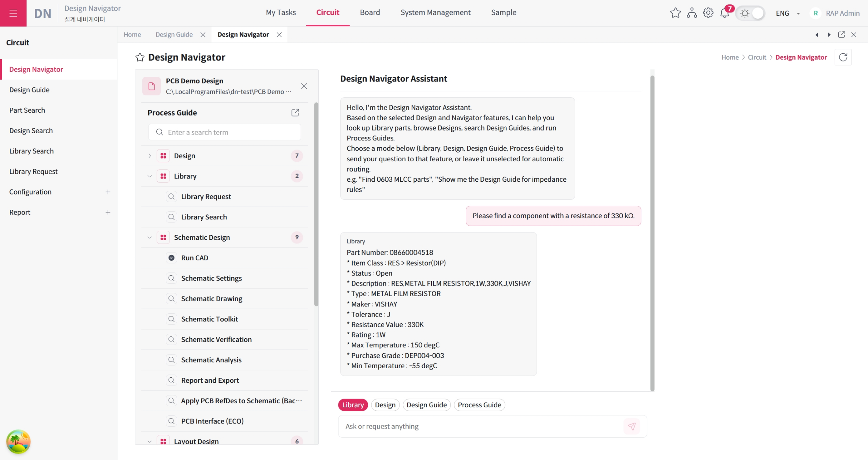Open Part Search in the sidebar
This screenshot has height=460, width=868.
point(27,110)
